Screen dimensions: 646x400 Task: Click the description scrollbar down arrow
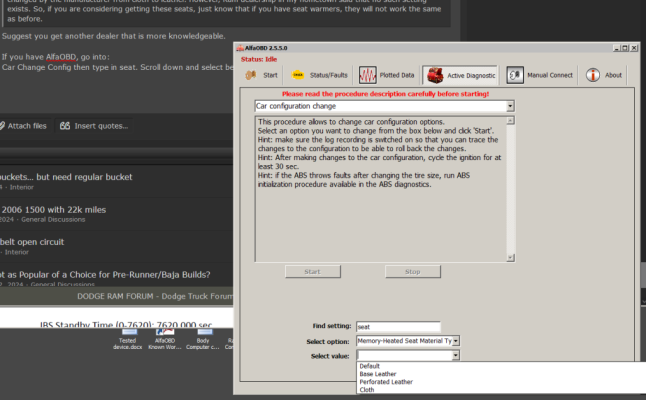point(510,258)
